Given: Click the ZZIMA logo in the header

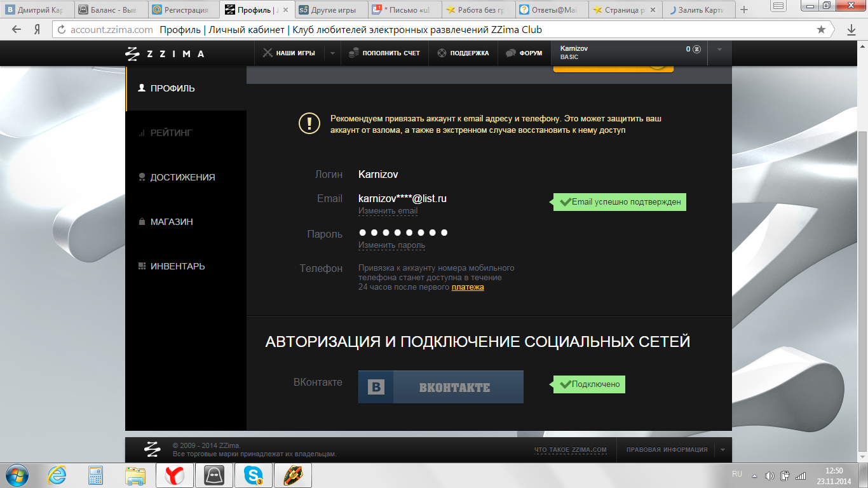Looking at the screenshot, I should pyautogui.click(x=165, y=53).
